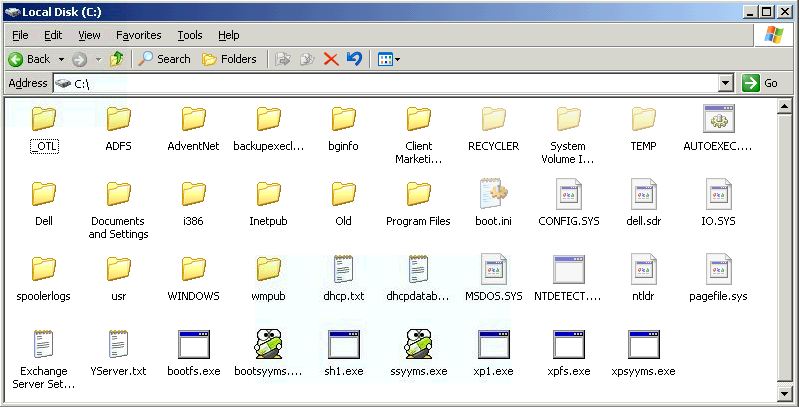This screenshot has width=799, height=407.
Task: Open the Edit menu
Action: pyautogui.click(x=53, y=35)
